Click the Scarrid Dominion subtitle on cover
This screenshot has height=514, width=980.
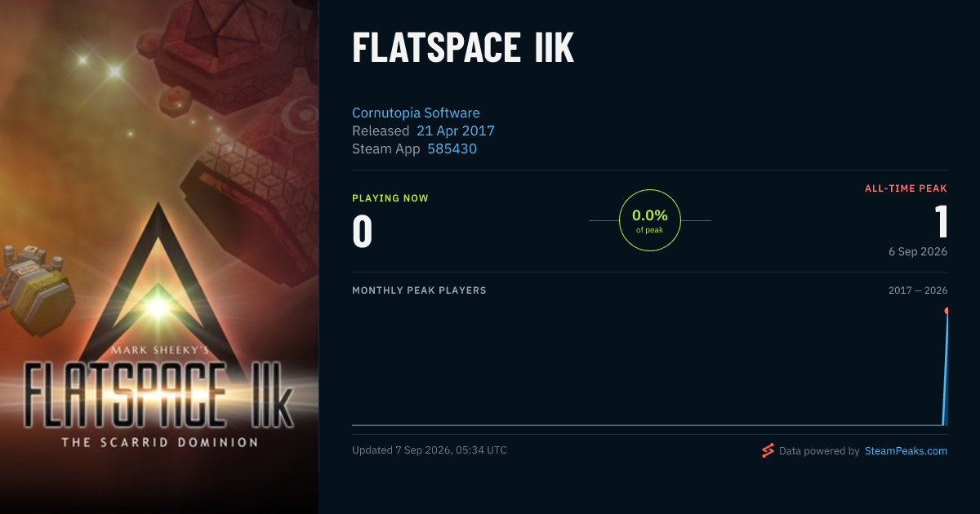coord(160,442)
